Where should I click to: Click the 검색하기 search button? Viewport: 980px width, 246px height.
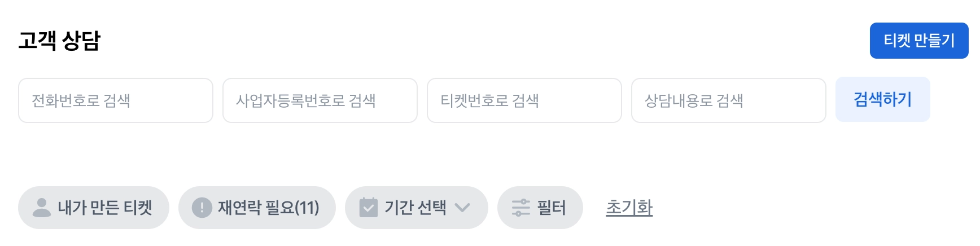point(883,99)
